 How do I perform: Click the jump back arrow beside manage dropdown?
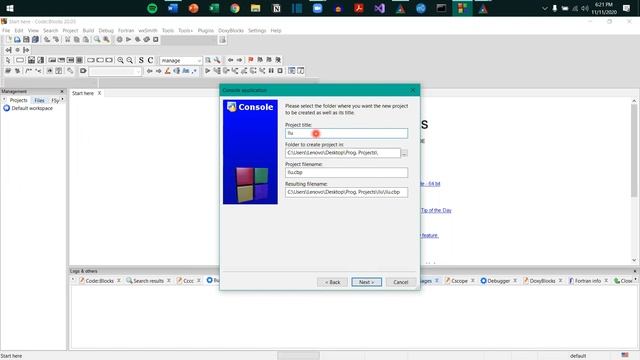tap(231, 60)
